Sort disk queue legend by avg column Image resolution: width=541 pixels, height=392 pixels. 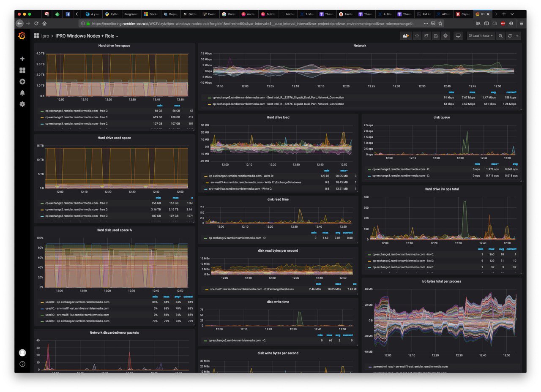click(515, 164)
